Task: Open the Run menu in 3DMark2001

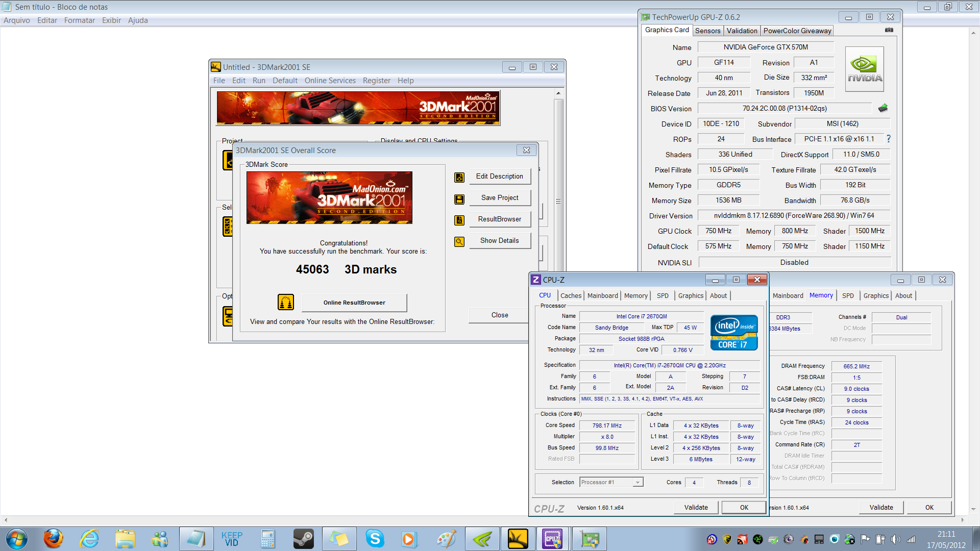Action: (x=259, y=81)
